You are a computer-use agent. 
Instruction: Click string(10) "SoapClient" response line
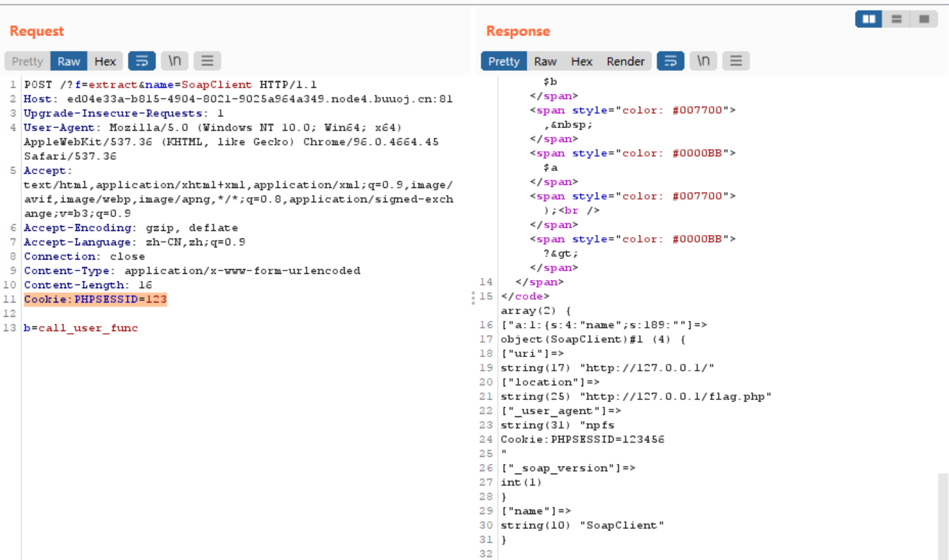tap(582, 525)
